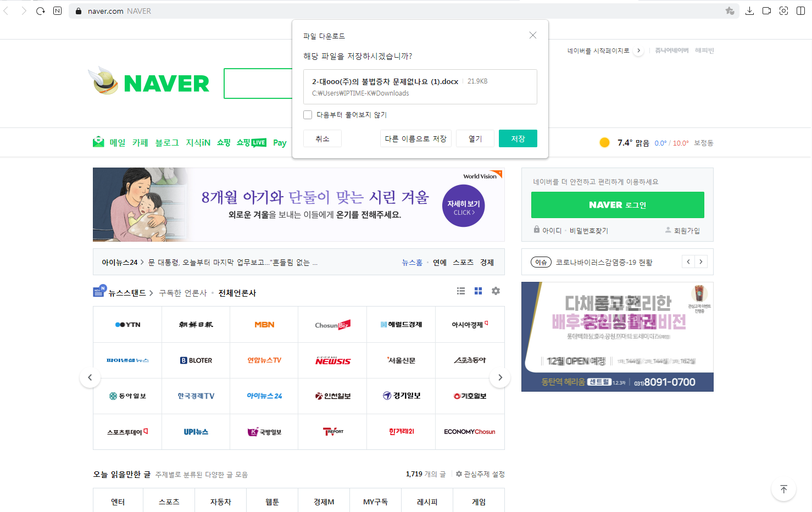The width and height of the screenshot is (812, 512).
Task: Click the NAVER 로그인 button
Action: 618,205
